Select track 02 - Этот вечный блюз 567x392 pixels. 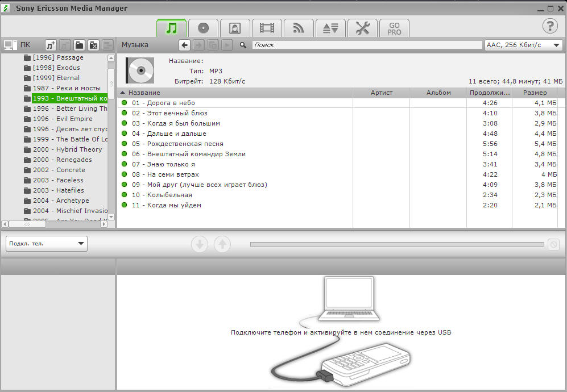337,113
